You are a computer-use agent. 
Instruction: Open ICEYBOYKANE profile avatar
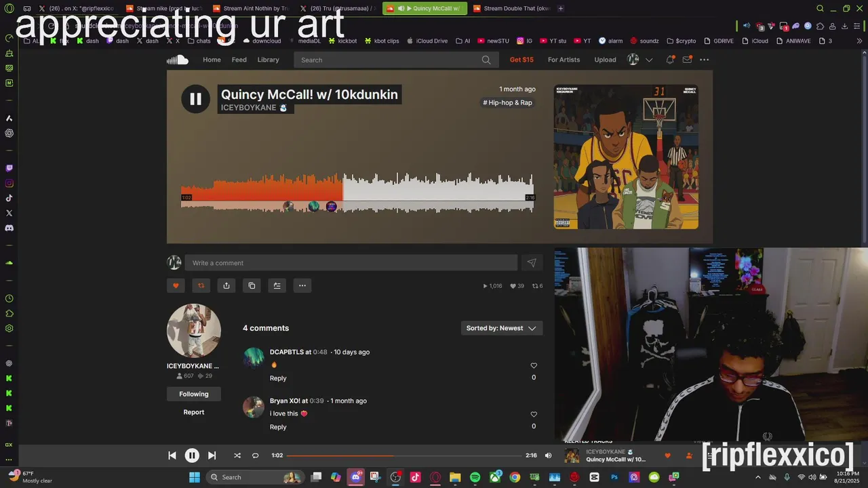194,331
